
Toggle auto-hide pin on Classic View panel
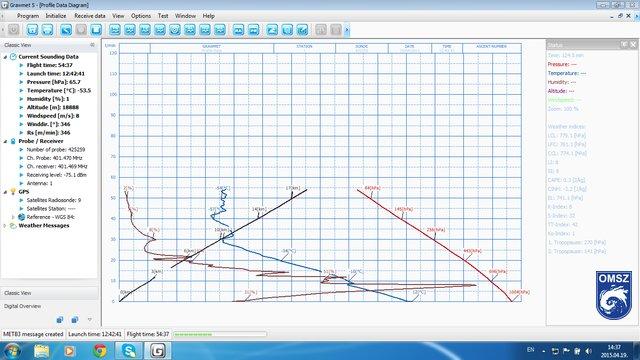[x=92, y=45]
